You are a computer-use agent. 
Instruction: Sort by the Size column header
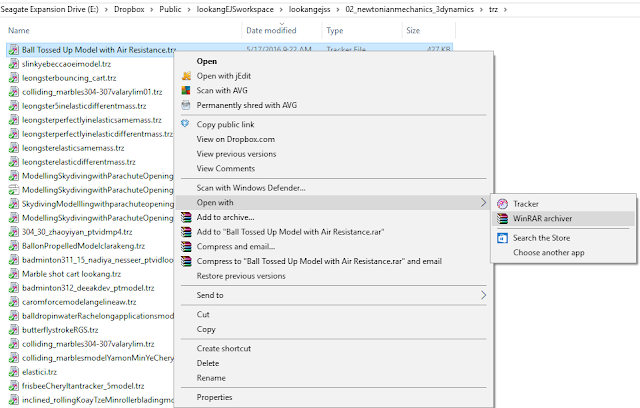[413, 30]
